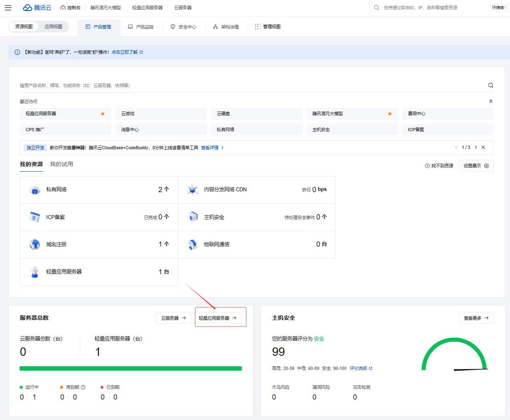Select the 产品管理 tab
The image size is (510, 420).
[x=99, y=27]
